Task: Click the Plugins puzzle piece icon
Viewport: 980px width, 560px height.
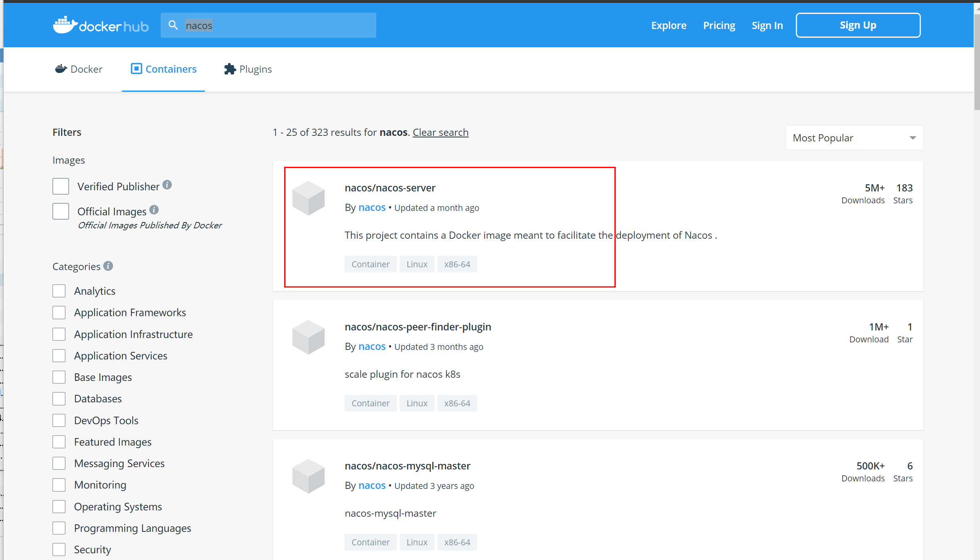Action: tap(230, 69)
